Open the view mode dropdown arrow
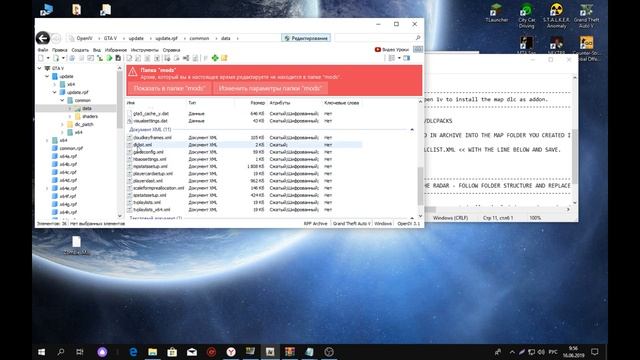This screenshot has width=640, height=360. 399,58
